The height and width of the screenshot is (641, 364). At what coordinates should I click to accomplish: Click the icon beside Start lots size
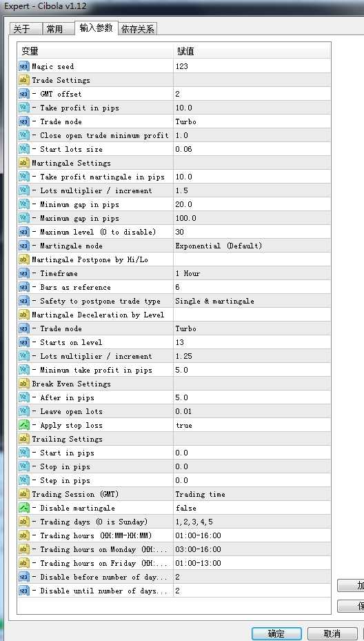click(x=24, y=149)
